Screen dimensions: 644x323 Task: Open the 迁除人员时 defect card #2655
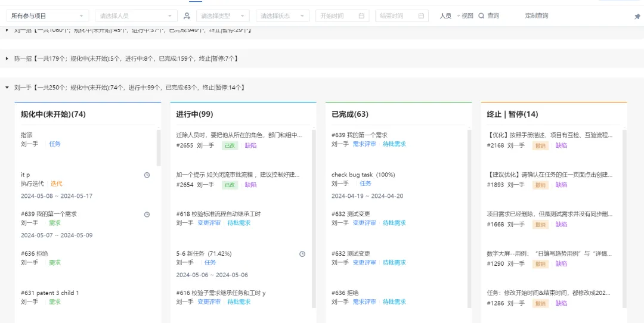(239, 135)
